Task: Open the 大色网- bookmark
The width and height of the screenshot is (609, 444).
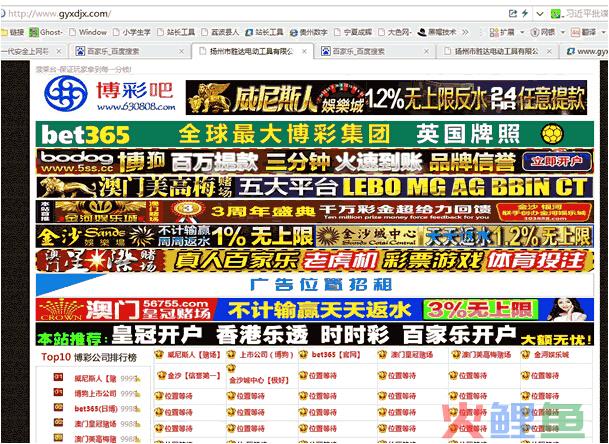Action: (395, 32)
